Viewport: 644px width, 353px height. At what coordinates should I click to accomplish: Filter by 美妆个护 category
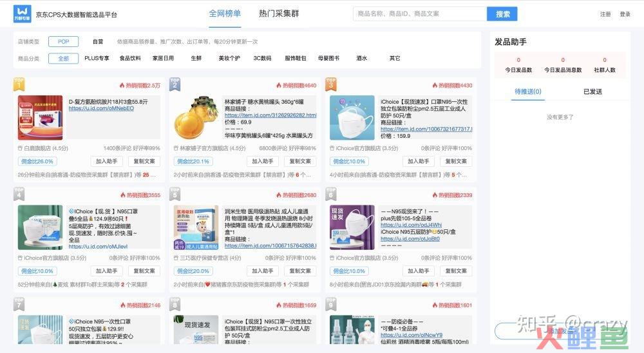tap(229, 59)
